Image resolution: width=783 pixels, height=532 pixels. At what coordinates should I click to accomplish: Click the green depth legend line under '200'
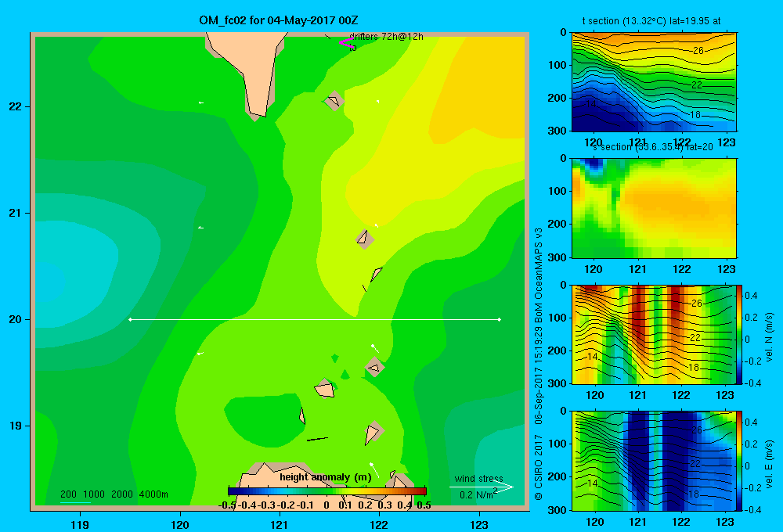coord(75,502)
